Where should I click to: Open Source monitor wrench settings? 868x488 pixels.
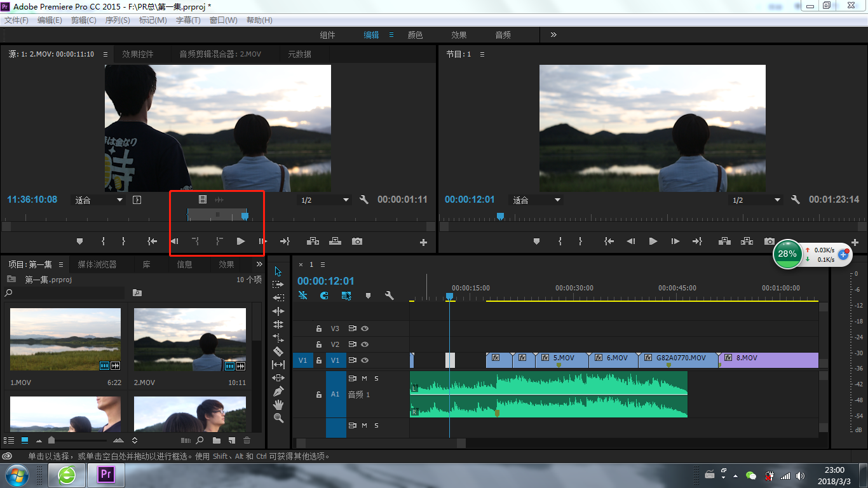(363, 200)
